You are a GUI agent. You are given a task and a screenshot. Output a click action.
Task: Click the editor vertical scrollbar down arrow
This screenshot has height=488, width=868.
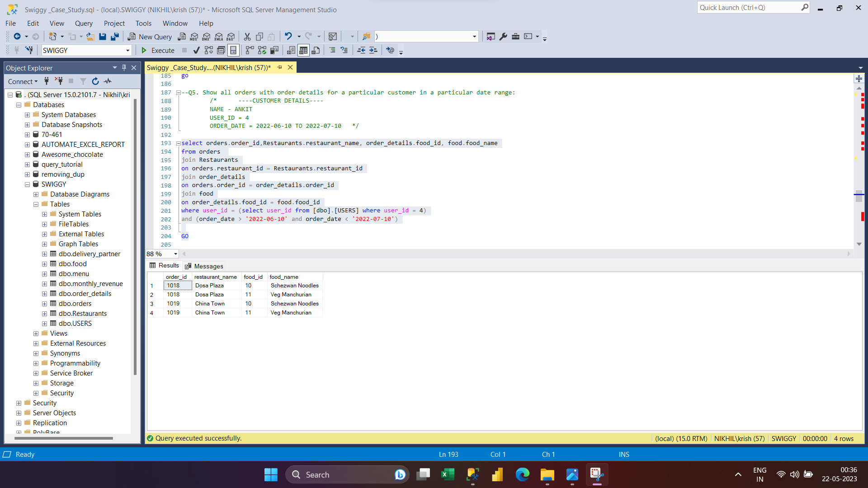pos(859,244)
